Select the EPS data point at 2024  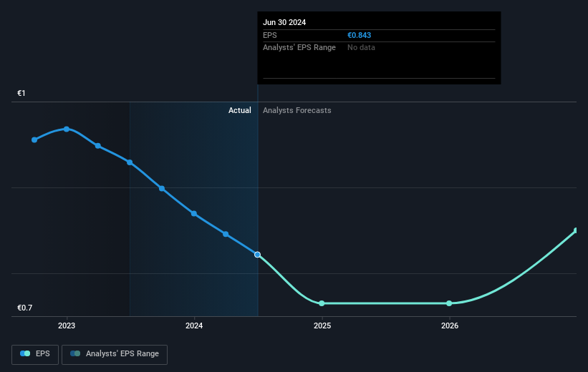point(194,214)
